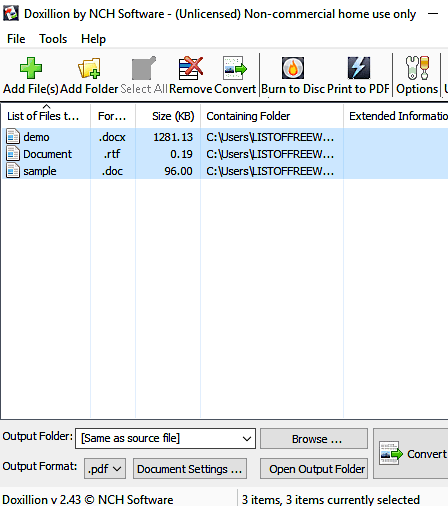
Task: Select the demo file name
Action: (36, 137)
